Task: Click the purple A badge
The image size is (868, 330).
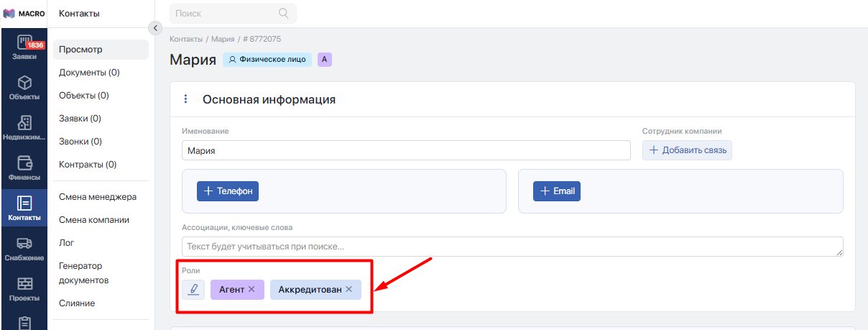Action: coord(325,60)
